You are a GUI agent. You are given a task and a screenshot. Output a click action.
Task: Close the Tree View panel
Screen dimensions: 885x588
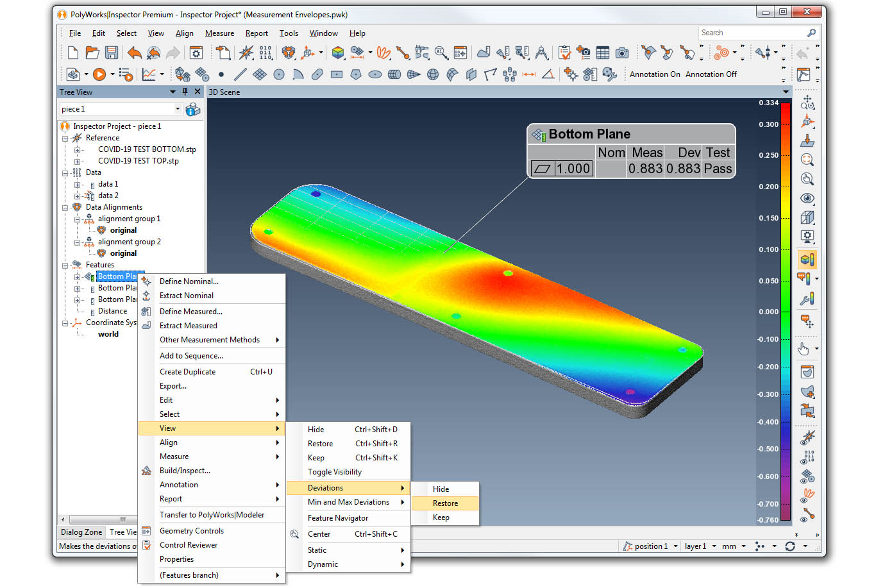pos(198,92)
